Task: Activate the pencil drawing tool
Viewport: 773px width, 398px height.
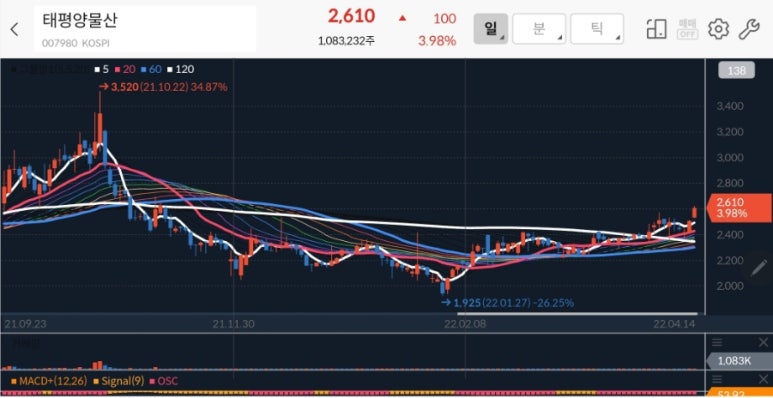Action: click(x=758, y=268)
